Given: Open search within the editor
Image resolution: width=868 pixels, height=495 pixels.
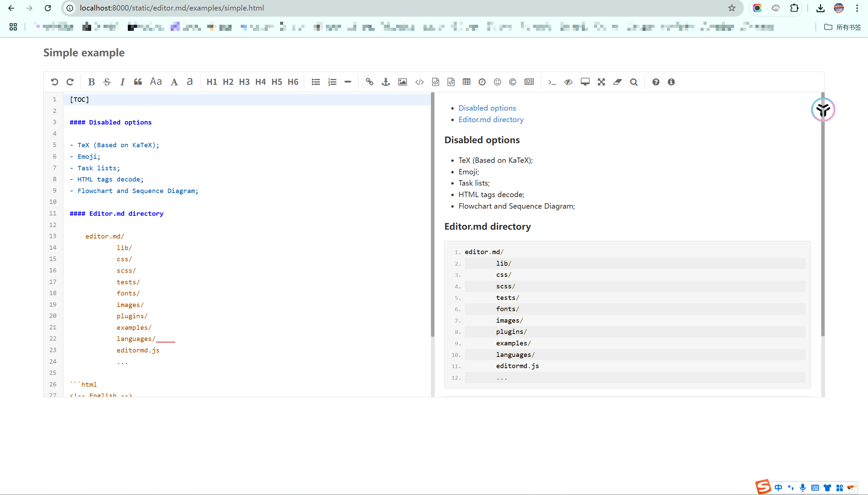Looking at the screenshot, I should pyautogui.click(x=634, y=81).
